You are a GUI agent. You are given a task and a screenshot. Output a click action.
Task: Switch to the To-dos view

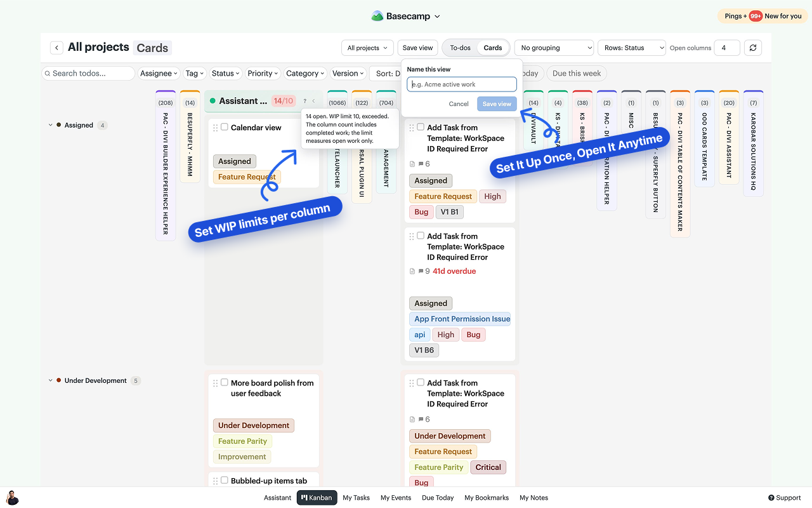(461, 48)
